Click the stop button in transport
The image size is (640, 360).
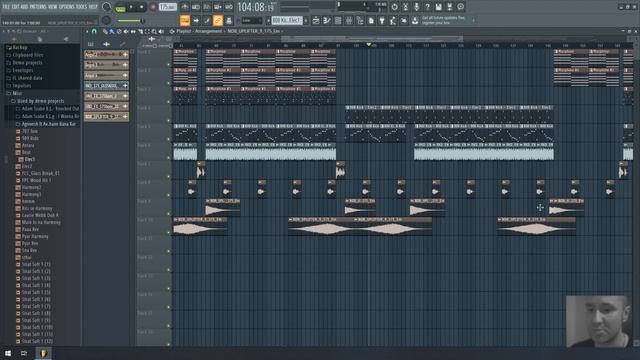pyautogui.click(x=142, y=7)
